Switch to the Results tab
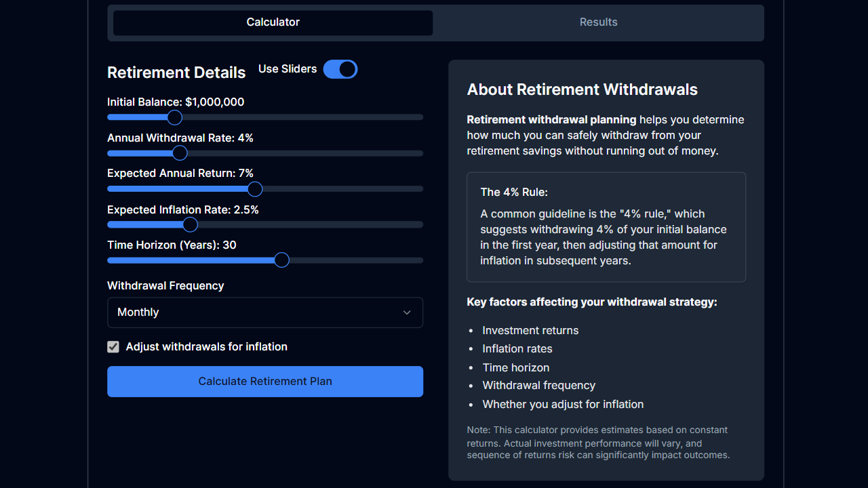 click(598, 22)
